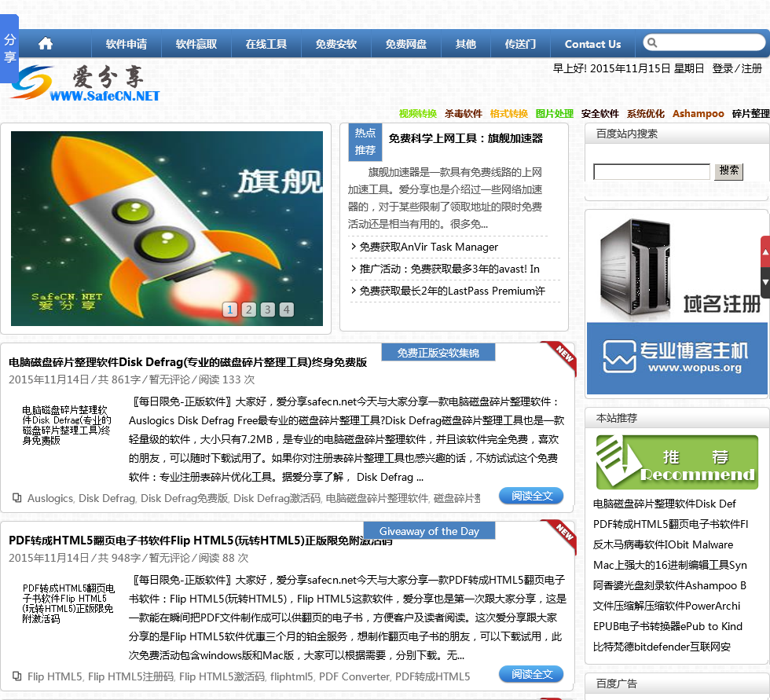The height and width of the screenshot is (700, 770).
Task: Click the rocket 旗舰 slideshow banner
Action: 167,229
